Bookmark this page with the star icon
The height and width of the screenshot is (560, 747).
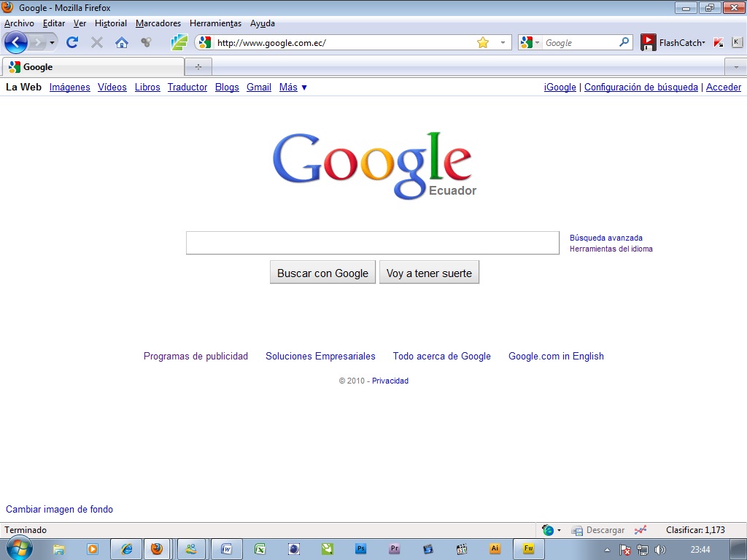483,42
